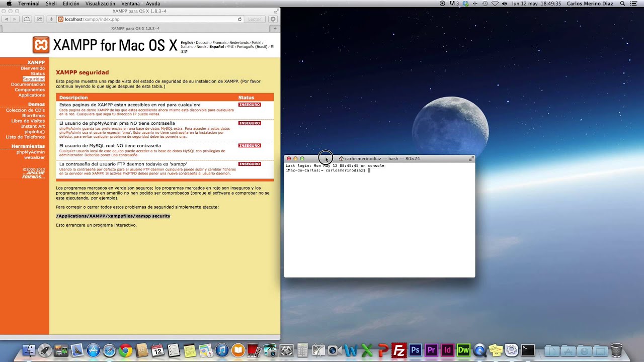The height and width of the screenshot is (362, 644).
Task: Select the XAMPP para OS X tab
Action: tap(135, 28)
